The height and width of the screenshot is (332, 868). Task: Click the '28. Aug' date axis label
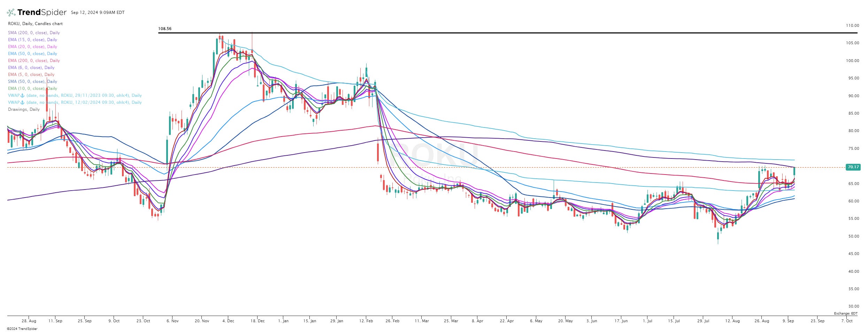[29, 321]
